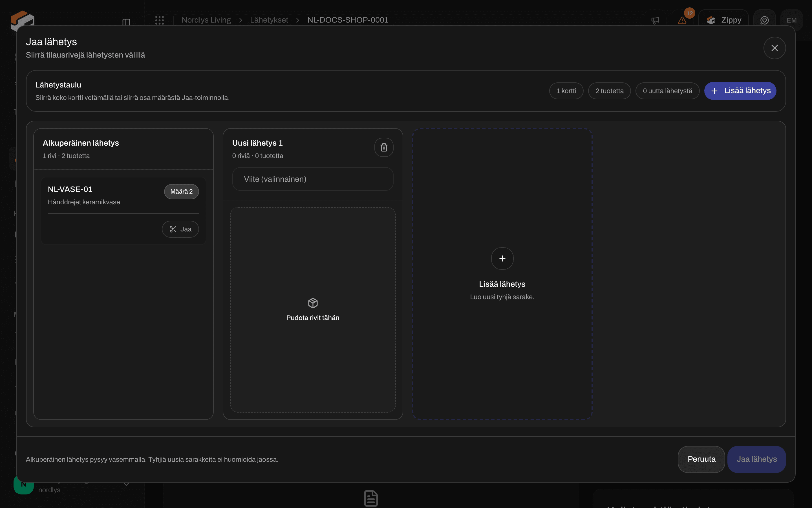Delete the Uusi lähetys 1 column
The height and width of the screenshot is (508, 812).
(384, 147)
